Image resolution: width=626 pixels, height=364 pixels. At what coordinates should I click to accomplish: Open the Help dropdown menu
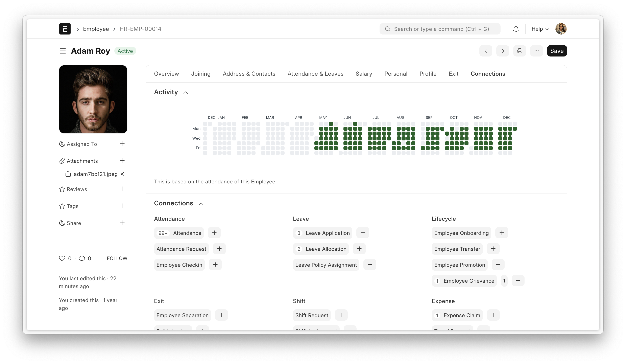pos(539,29)
